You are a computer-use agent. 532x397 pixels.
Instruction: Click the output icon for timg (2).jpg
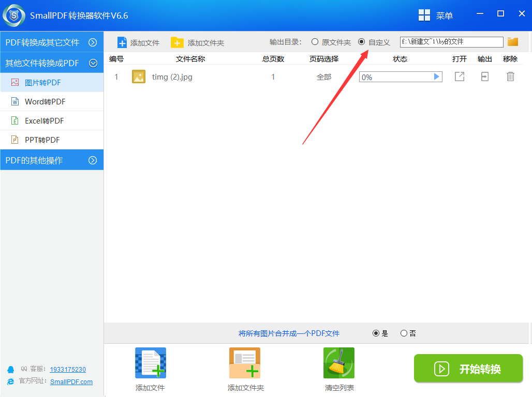(x=485, y=77)
